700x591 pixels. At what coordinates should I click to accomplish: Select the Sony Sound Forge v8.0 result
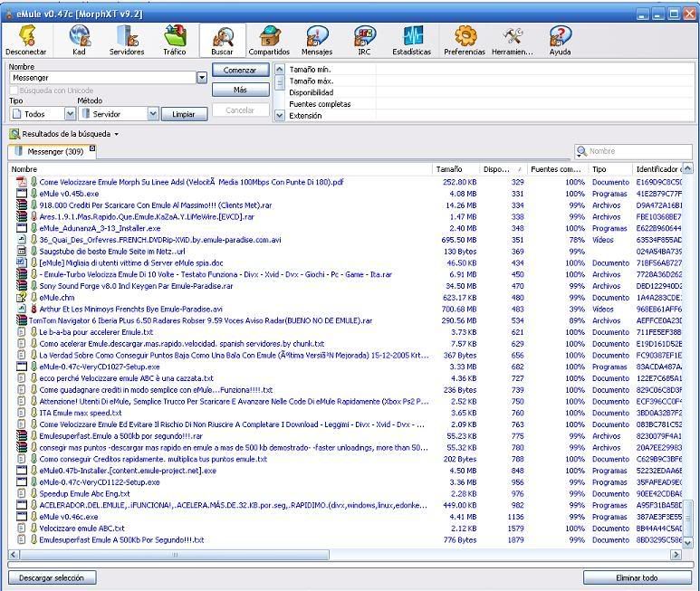pos(136,286)
